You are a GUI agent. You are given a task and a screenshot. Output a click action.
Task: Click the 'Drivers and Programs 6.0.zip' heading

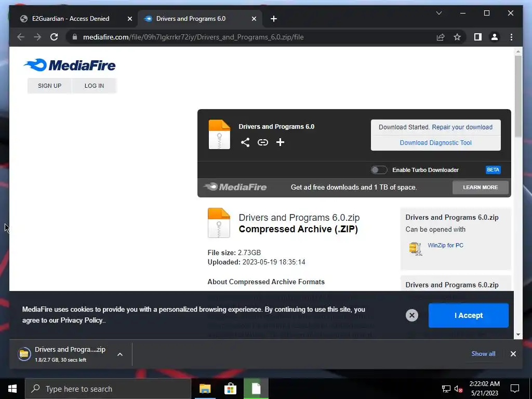click(299, 218)
